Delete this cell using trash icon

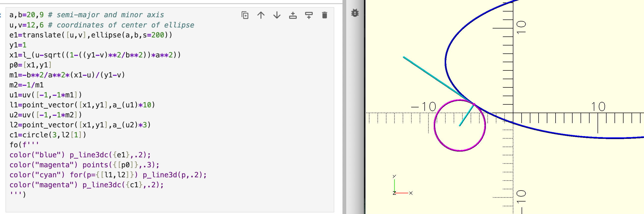(324, 15)
